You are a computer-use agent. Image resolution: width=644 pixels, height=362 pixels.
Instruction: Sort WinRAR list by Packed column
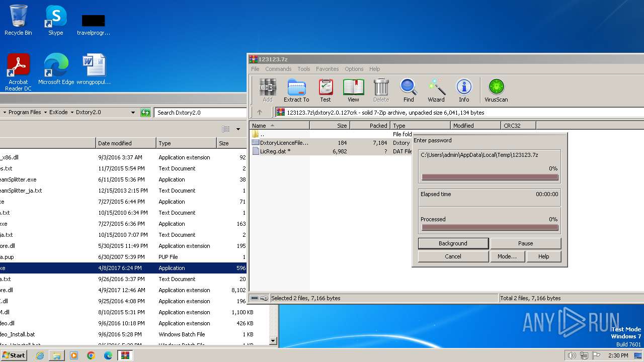click(370, 126)
